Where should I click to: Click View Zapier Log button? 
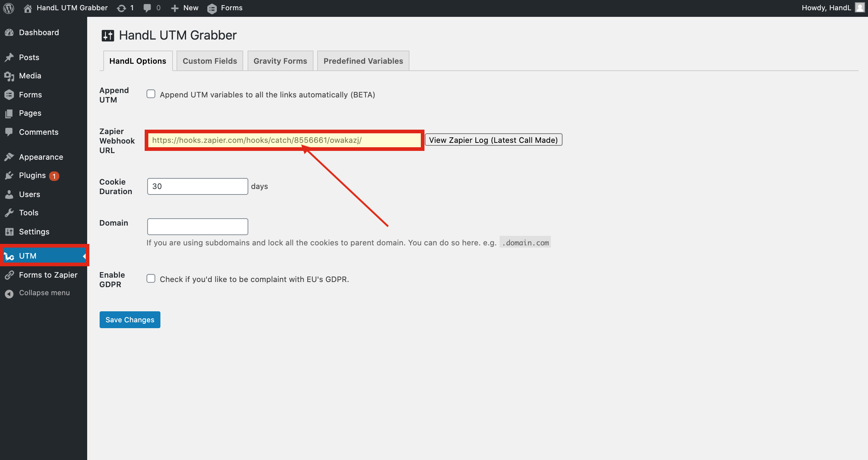pyautogui.click(x=493, y=140)
